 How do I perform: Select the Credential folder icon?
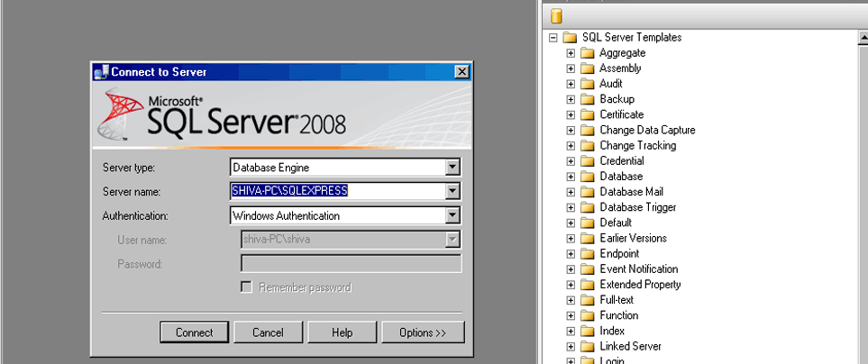click(588, 161)
